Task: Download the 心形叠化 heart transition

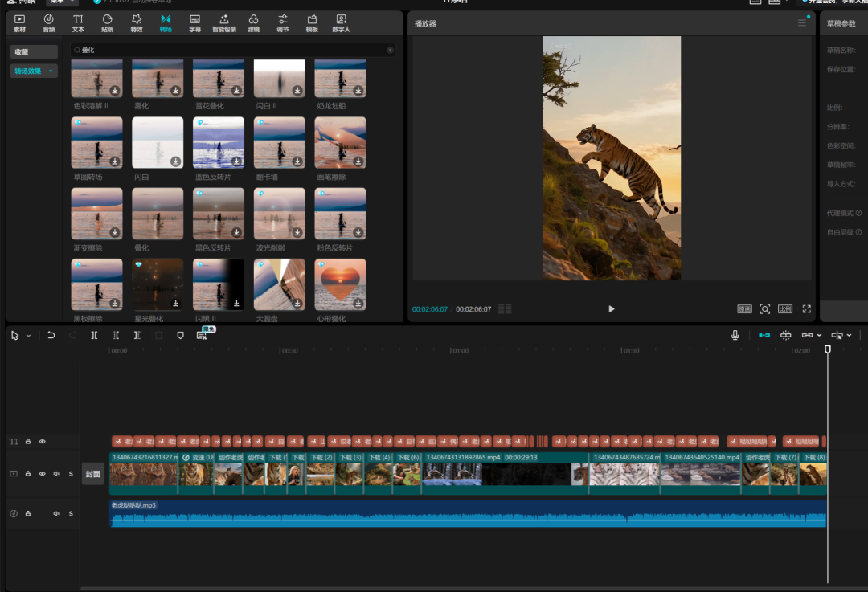Action: click(x=358, y=304)
